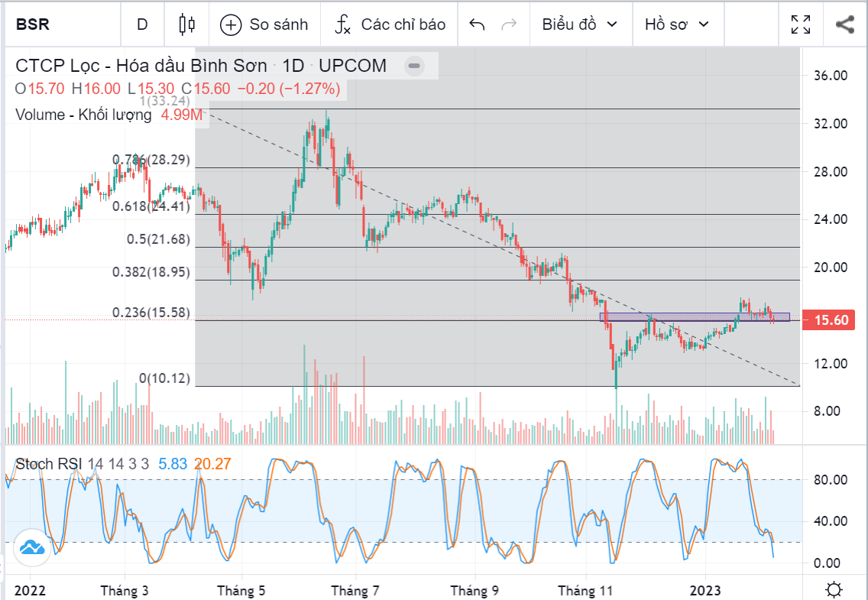Screen dimensions: 868x600
Task: Click the redo arrow icon
Action: [508, 24]
